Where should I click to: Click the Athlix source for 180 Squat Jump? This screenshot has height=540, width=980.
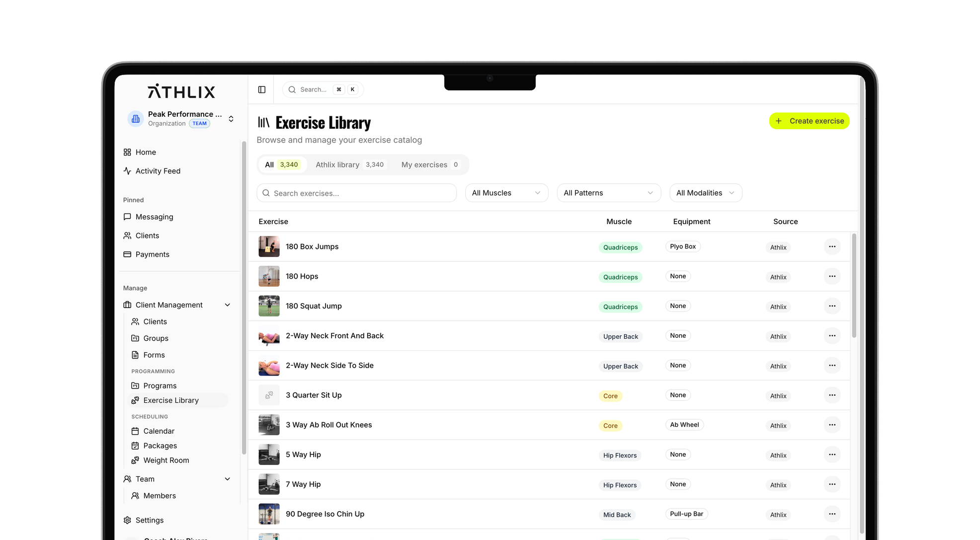pos(778,307)
